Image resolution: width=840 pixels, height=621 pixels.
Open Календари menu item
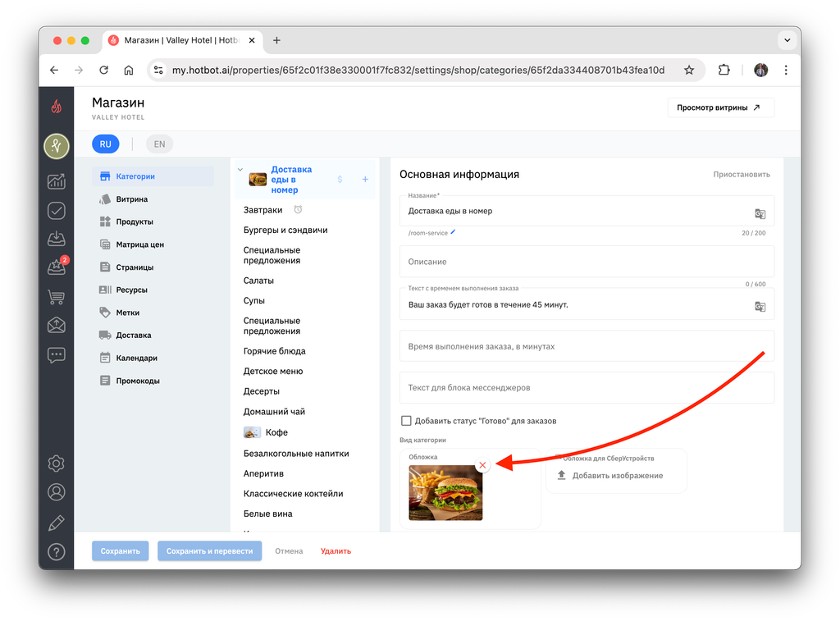(153, 358)
